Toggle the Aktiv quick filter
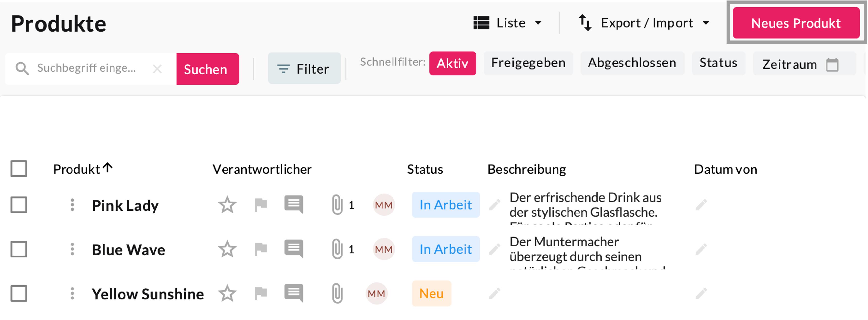This screenshot has height=320, width=868. coord(452,64)
